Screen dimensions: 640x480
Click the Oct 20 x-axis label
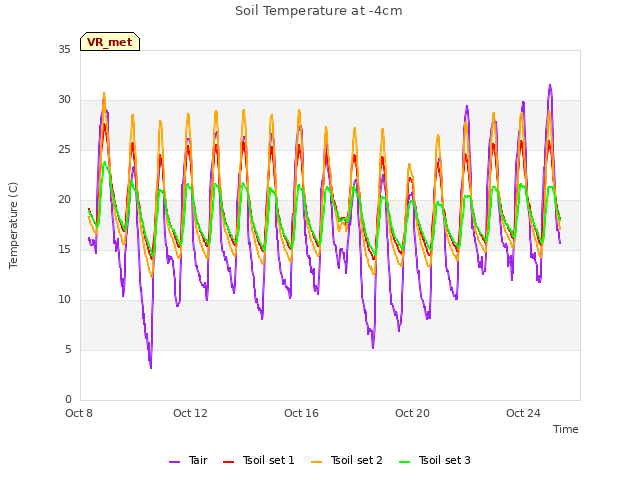coord(412,413)
